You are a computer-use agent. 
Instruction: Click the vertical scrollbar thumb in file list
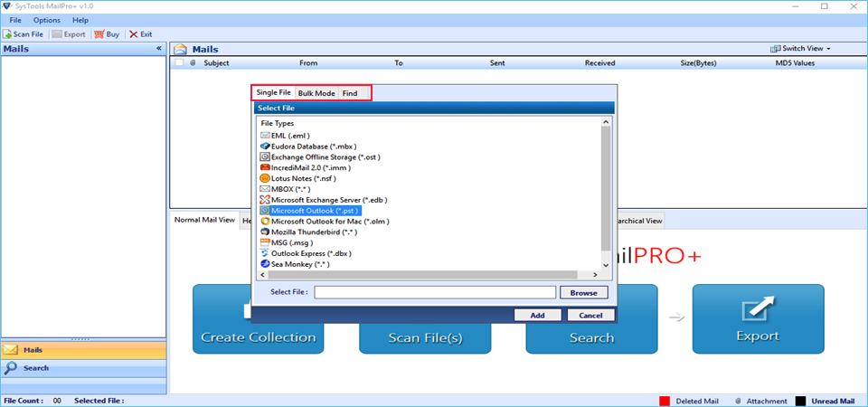click(606, 188)
